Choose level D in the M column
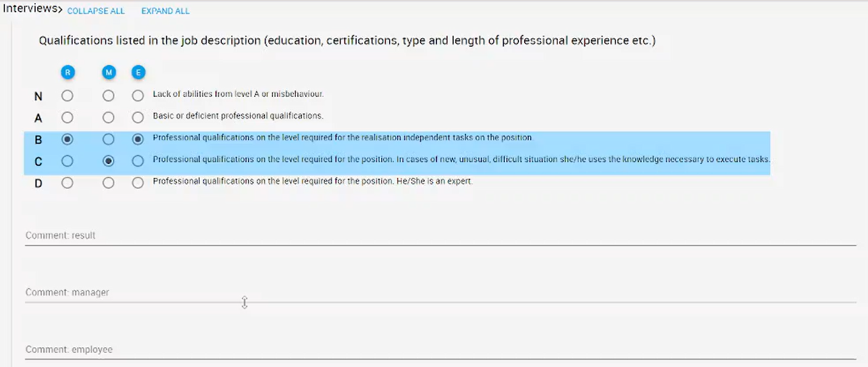 point(108,182)
